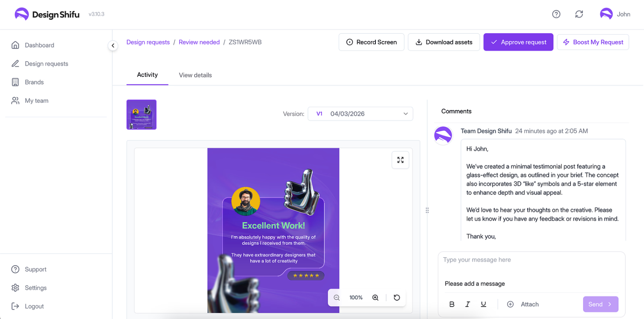Expand the design preview to fullscreen

[x=400, y=159]
